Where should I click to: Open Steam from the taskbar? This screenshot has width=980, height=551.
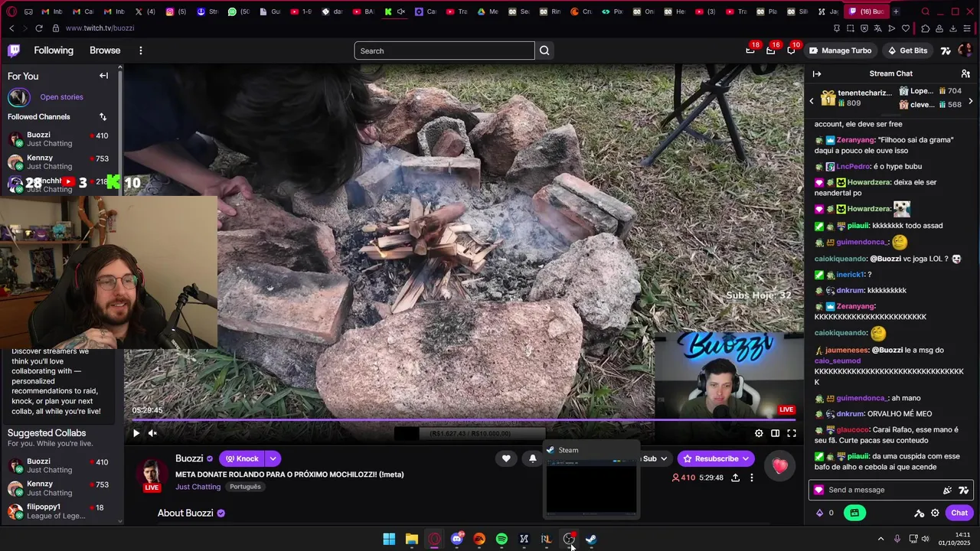591,539
